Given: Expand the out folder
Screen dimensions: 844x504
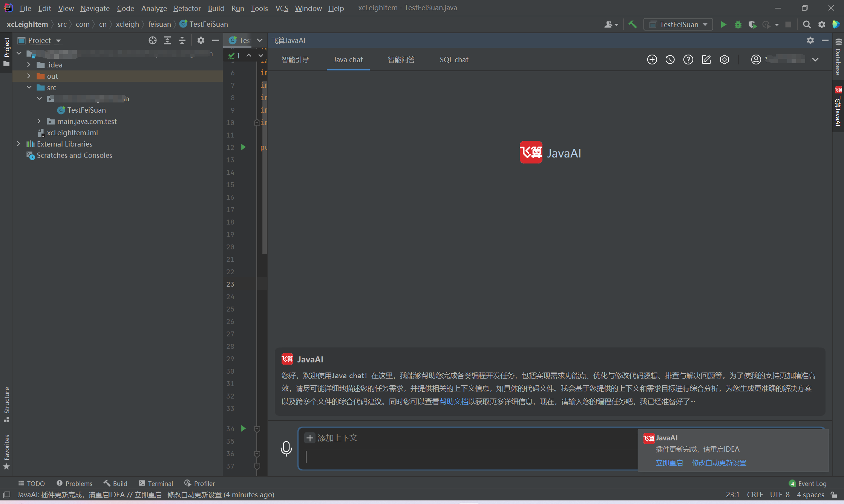Looking at the screenshot, I should pos(29,76).
